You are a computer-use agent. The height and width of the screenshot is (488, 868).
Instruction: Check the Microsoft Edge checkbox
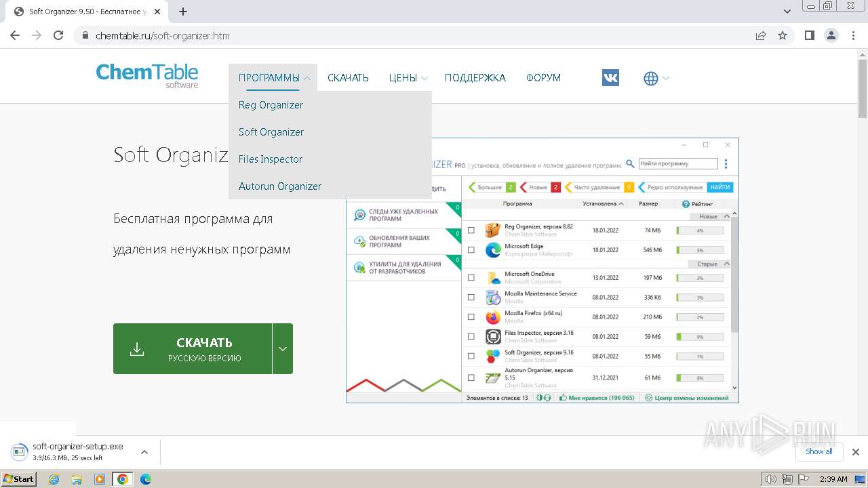(471, 250)
